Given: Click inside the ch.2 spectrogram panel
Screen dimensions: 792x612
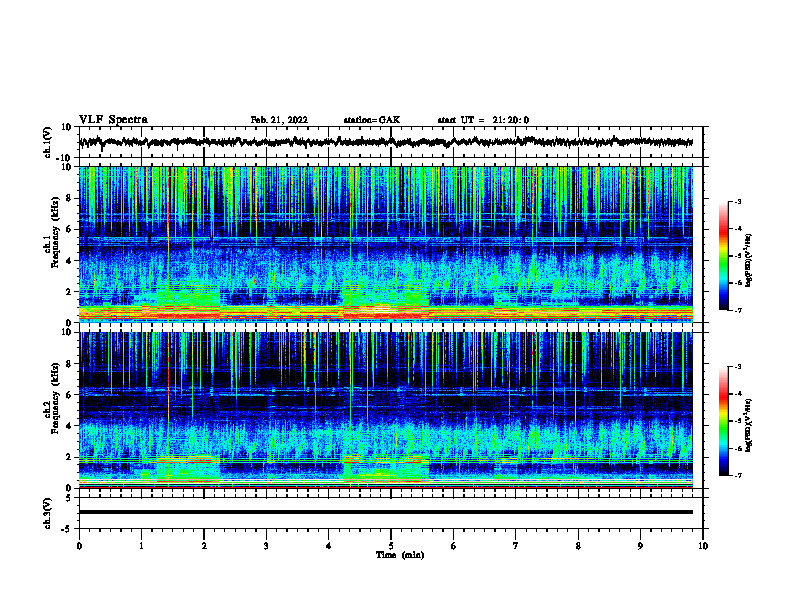Looking at the screenshot, I should (x=385, y=410).
